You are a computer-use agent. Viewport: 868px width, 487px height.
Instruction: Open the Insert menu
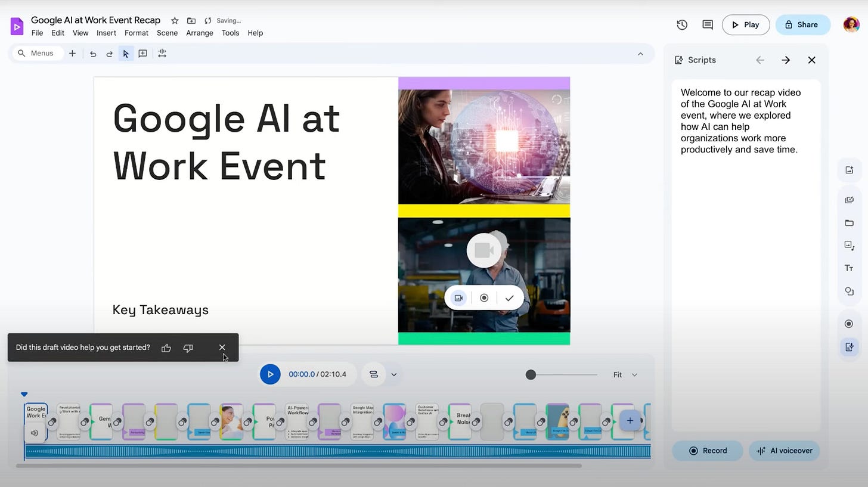pyautogui.click(x=107, y=33)
